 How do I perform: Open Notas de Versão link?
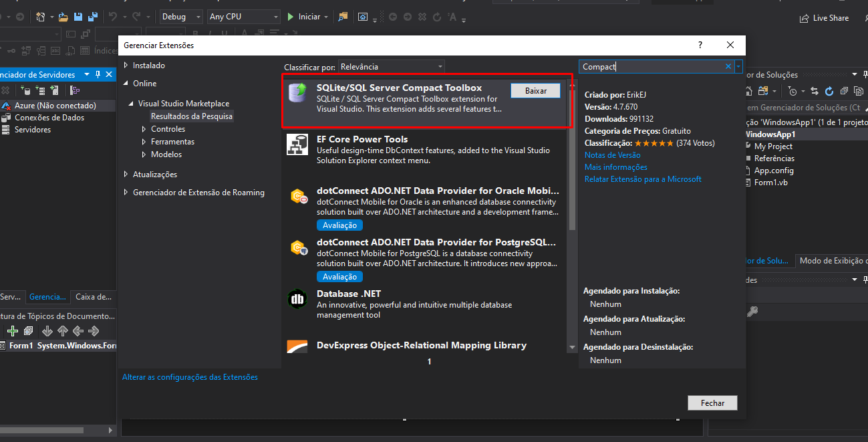[612, 155]
